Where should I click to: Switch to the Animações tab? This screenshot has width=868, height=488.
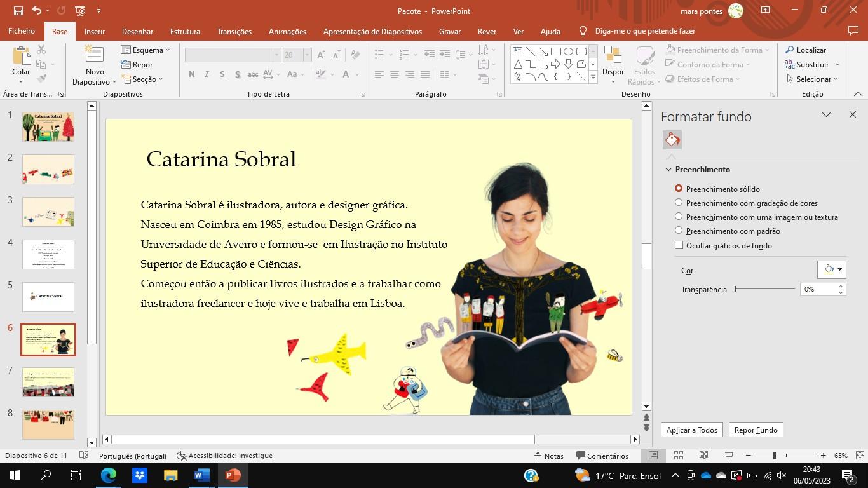(287, 31)
